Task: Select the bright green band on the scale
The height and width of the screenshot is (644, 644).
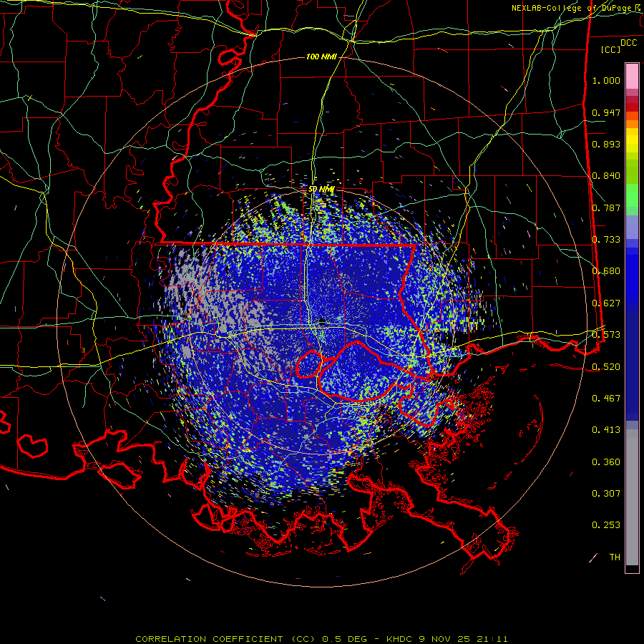Action: (632, 195)
